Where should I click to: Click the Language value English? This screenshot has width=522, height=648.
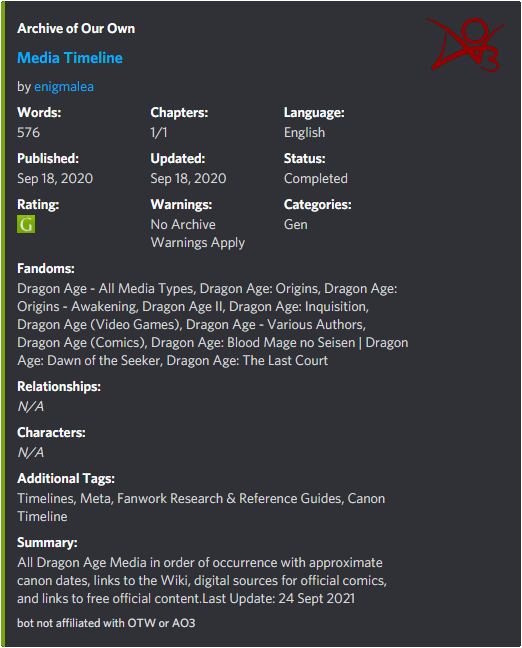pyautogui.click(x=304, y=133)
